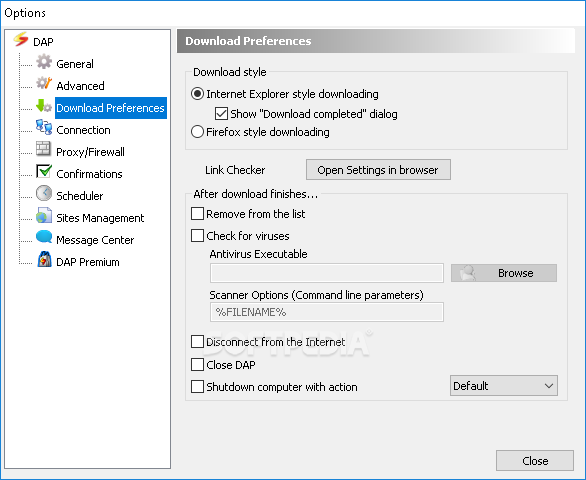Enable Check for viruses checkbox
The width and height of the screenshot is (586, 480).
coord(197,236)
